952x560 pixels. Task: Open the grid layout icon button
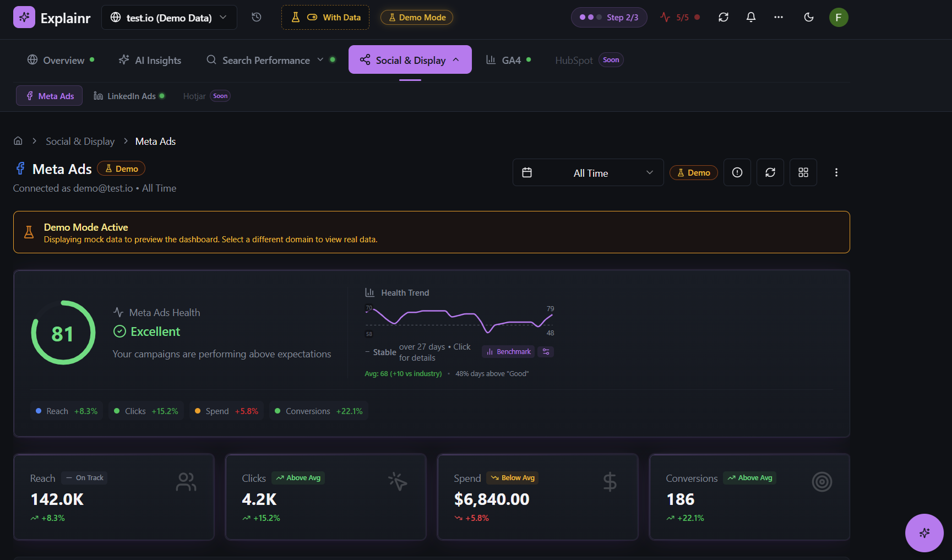point(803,172)
